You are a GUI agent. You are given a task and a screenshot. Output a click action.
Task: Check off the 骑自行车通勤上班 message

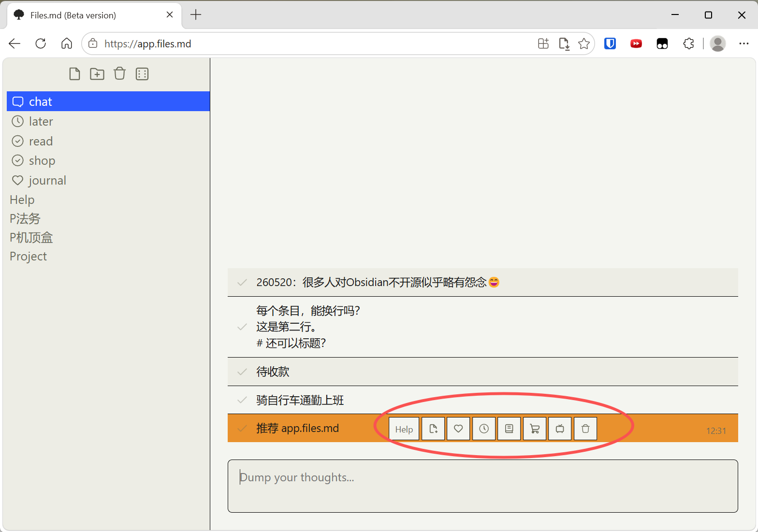[242, 400]
